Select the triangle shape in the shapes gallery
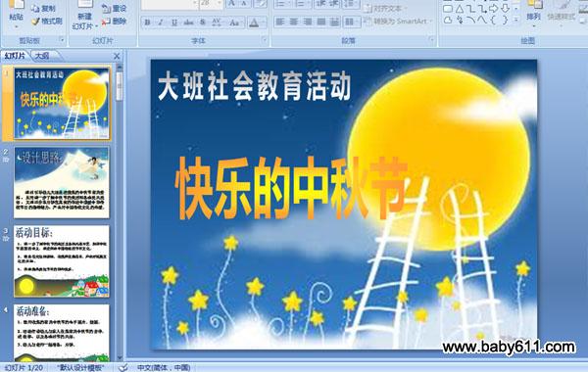The image size is (588, 372). 460,8
